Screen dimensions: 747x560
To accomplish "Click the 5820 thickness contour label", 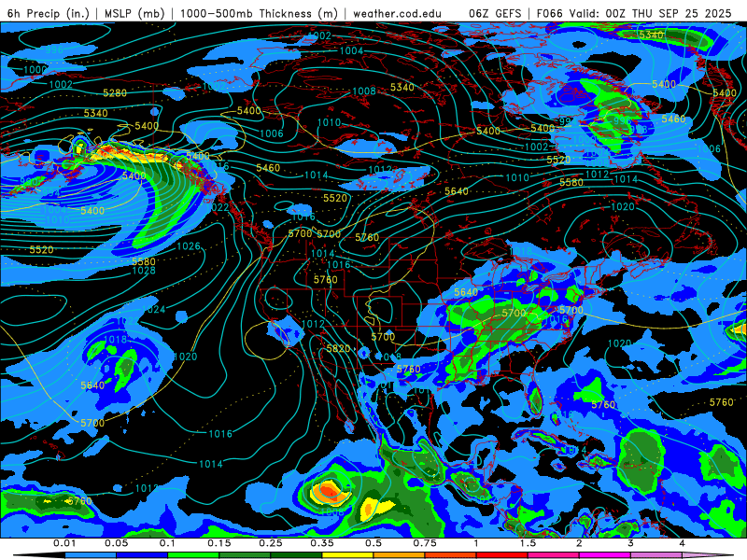I will click(x=338, y=348).
